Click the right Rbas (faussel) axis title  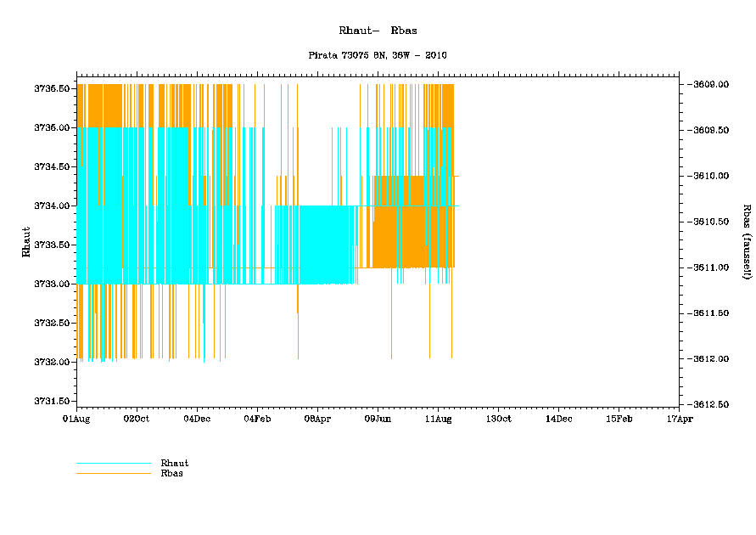pyautogui.click(x=748, y=242)
